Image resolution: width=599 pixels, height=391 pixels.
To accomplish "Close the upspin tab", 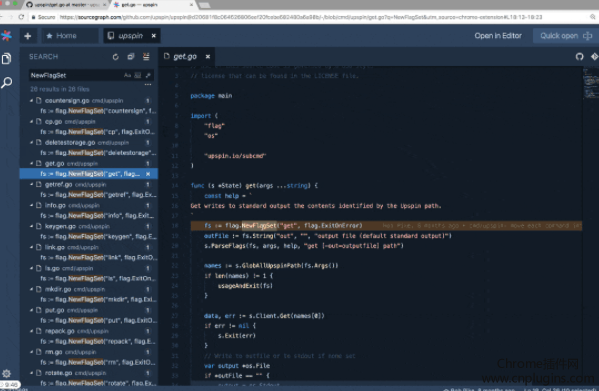I will click(154, 36).
